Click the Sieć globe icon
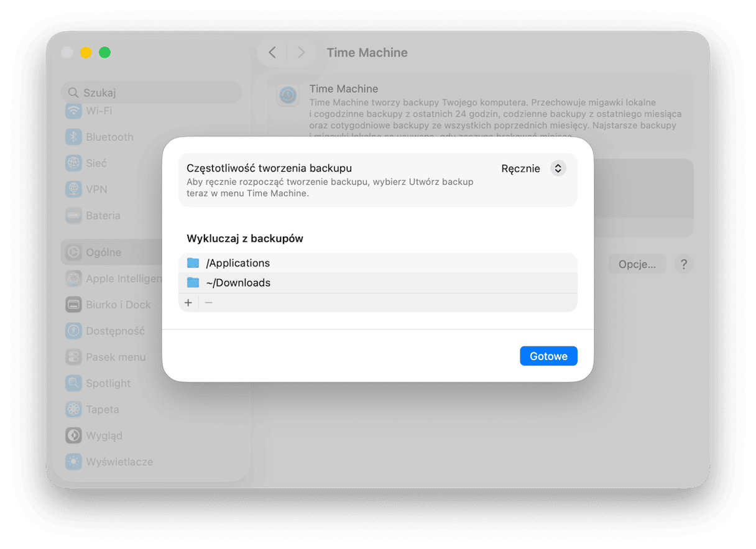Viewport: 756px width, 549px height. click(x=74, y=164)
